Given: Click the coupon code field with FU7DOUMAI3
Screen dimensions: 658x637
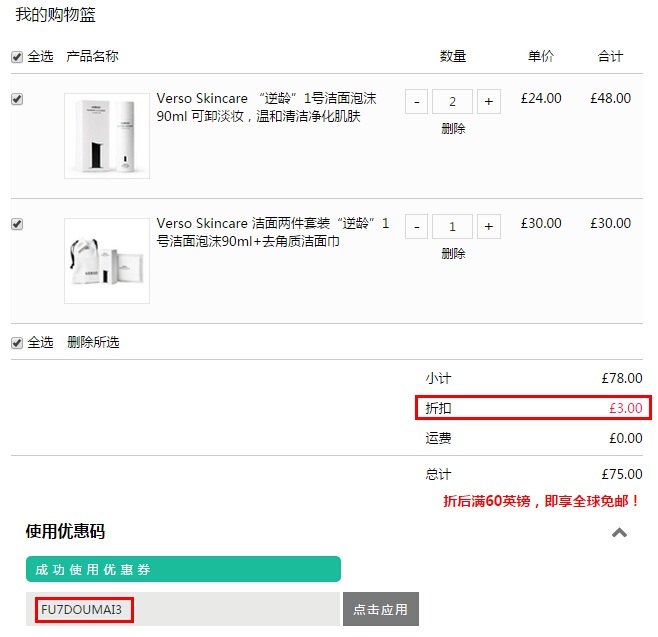Looking at the screenshot, I should click(x=183, y=609).
